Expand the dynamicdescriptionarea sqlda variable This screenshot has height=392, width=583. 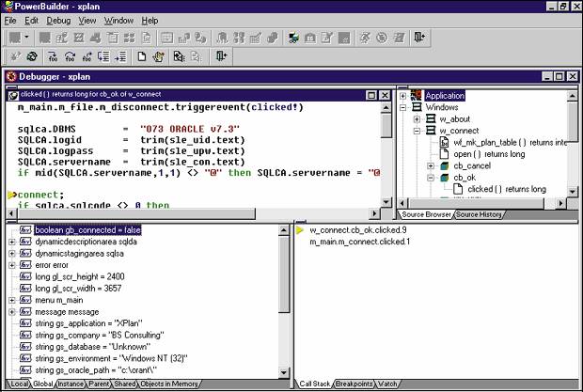pyautogui.click(x=12, y=242)
